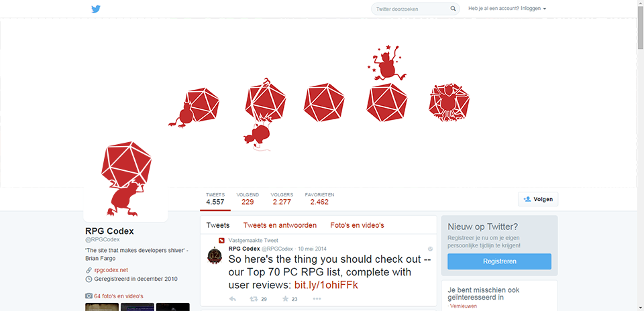Click the favorite star icon with 23
644x311 pixels.
tap(286, 299)
